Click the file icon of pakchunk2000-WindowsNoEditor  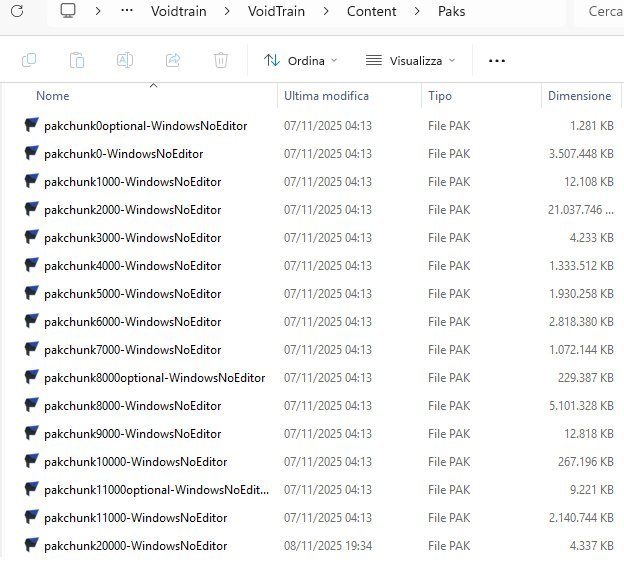point(31,209)
